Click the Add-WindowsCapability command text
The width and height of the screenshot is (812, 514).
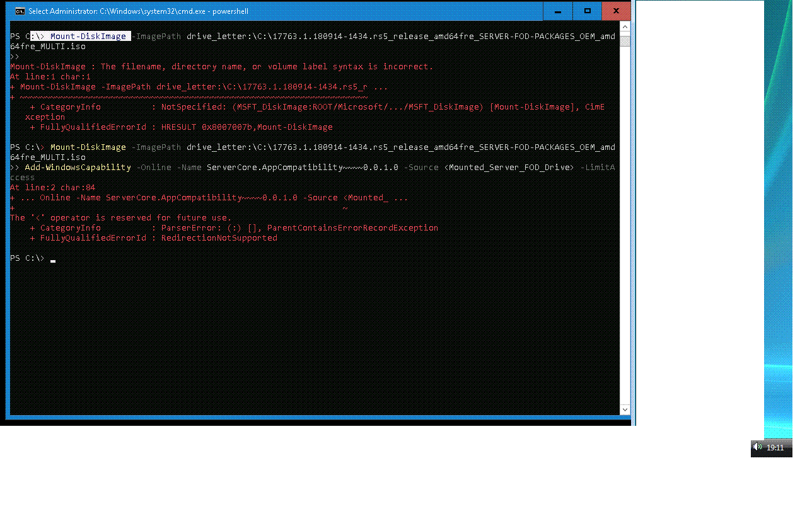click(78, 168)
